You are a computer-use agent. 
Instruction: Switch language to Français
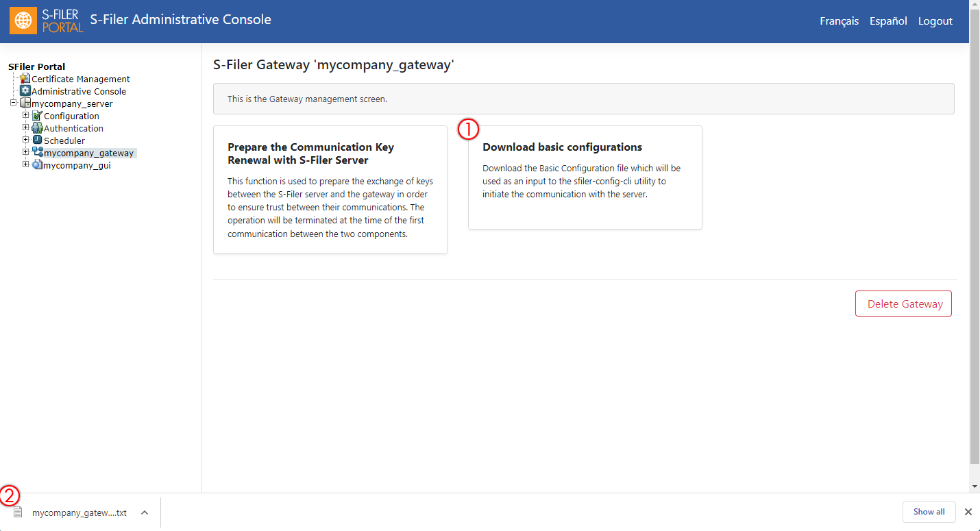coord(839,21)
